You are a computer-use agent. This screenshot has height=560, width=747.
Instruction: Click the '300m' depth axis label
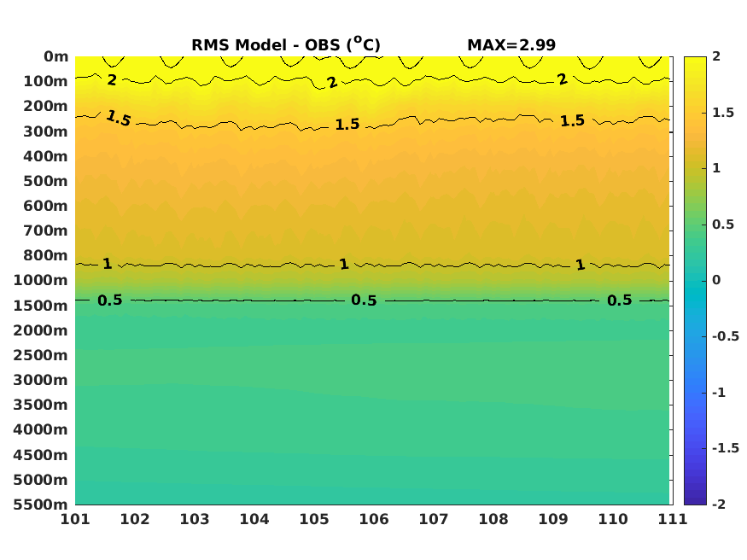pyautogui.click(x=46, y=131)
